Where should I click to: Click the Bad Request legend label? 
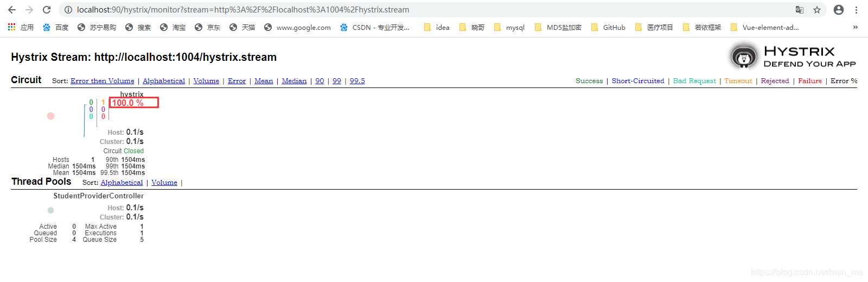click(x=694, y=81)
